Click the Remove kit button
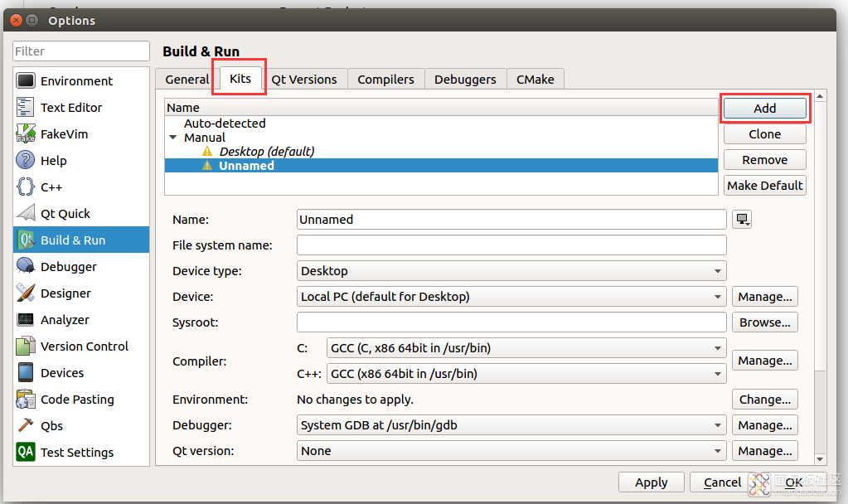This screenshot has height=504, width=848. tap(765, 160)
